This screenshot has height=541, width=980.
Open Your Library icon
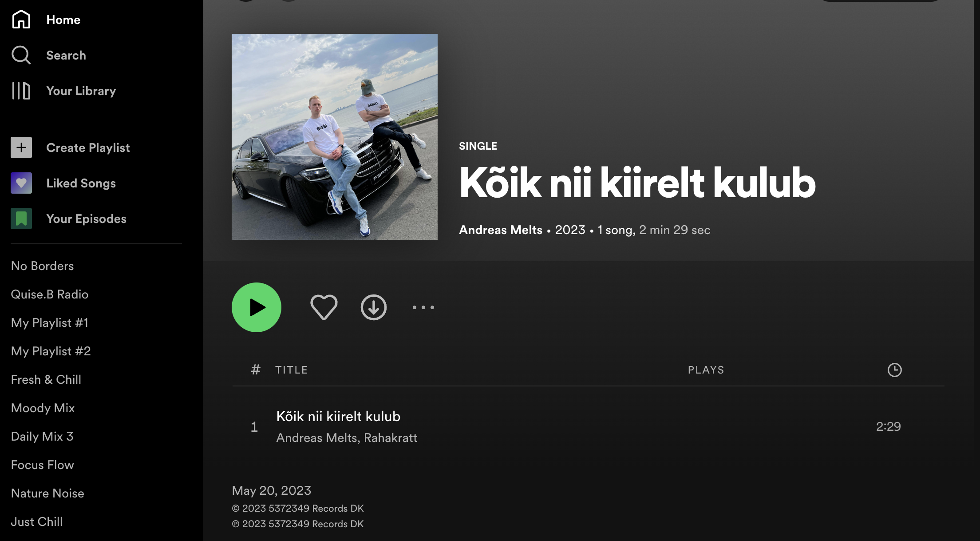(x=21, y=91)
